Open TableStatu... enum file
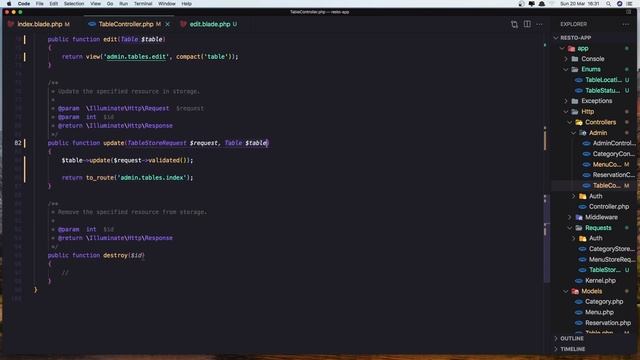The height and width of the screenshot is (360, 640). pos(602,91)
